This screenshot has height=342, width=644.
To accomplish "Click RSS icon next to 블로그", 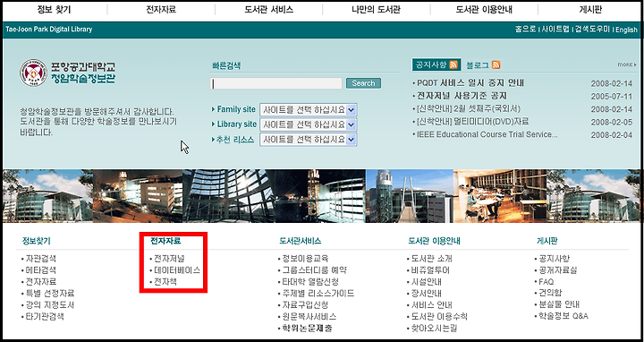I will point(496,65).
